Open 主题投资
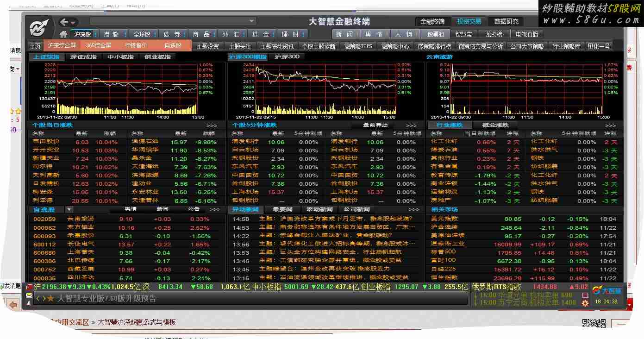This screenshot has height=339, width=644. (x=207, y=46)
